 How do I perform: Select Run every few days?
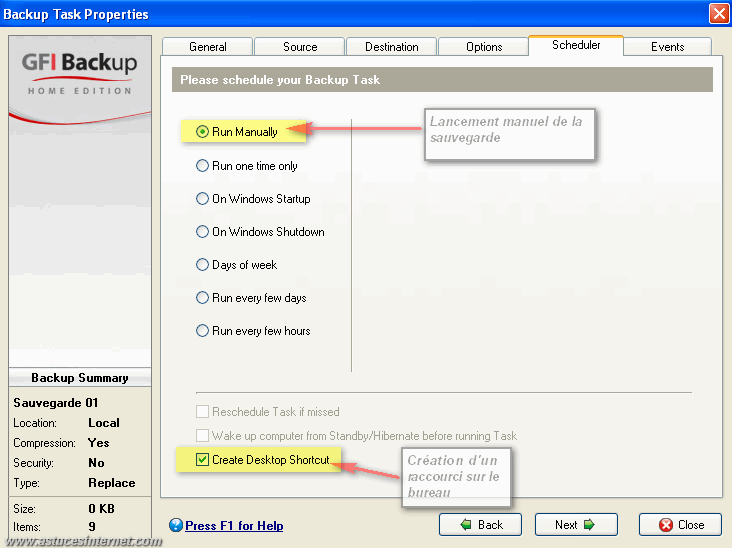pos(202,298)
